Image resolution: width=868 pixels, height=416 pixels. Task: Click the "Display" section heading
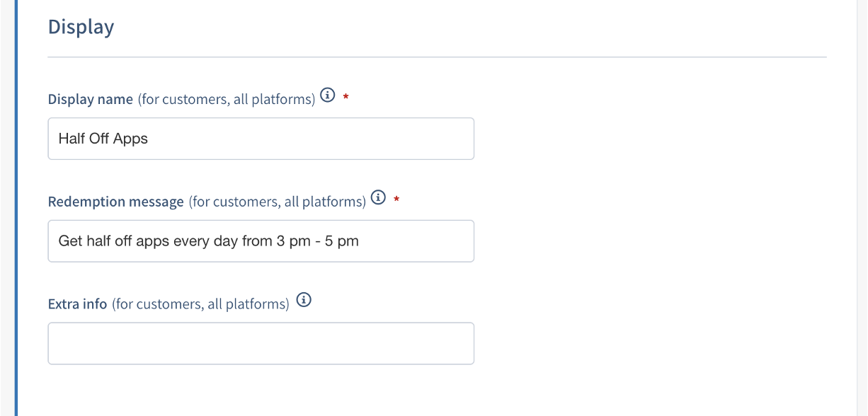(81, 27)
